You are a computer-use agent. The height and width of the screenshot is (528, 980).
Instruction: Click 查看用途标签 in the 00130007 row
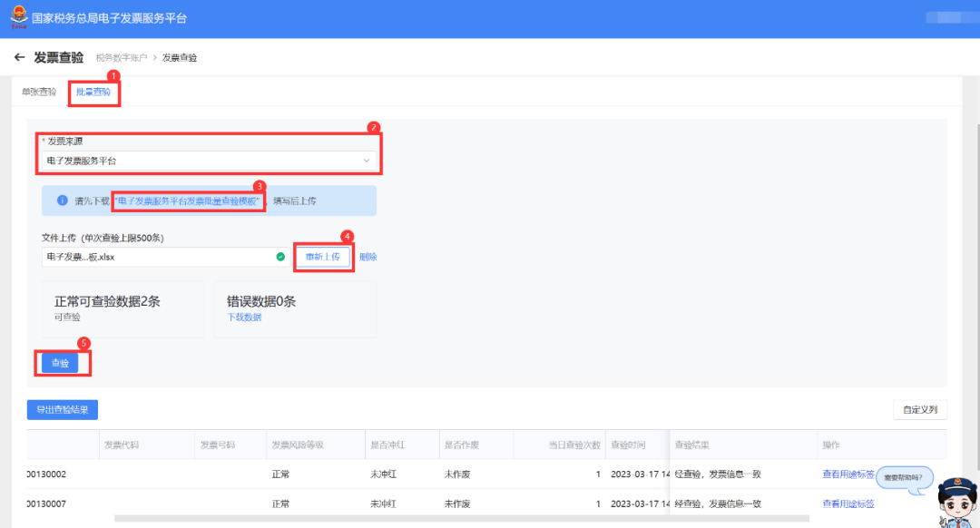[848, 504]
